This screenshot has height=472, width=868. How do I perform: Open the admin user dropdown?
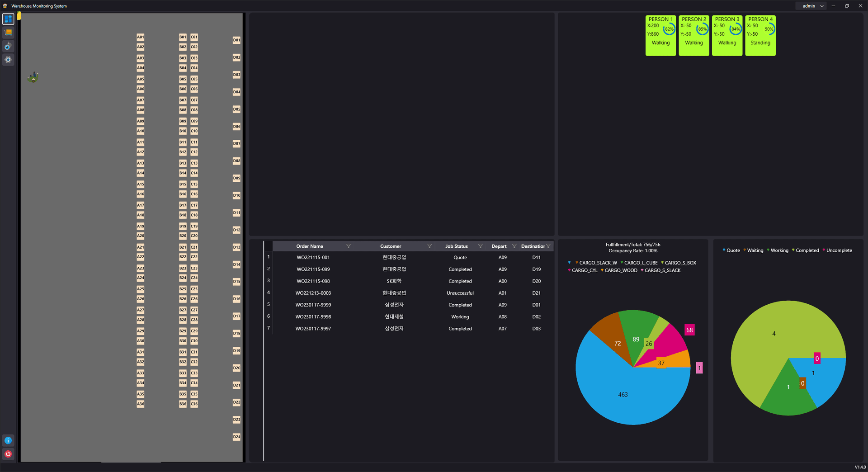click(x=812, y=6)
